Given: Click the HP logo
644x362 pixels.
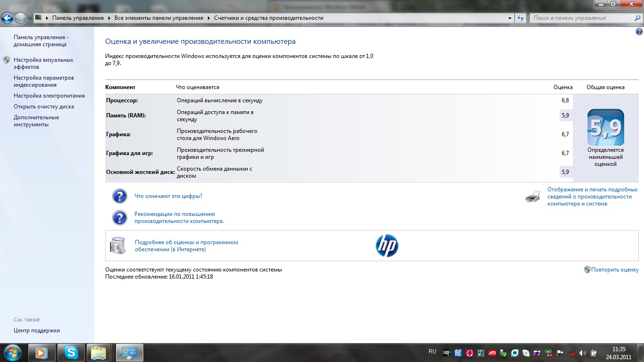Looking at the screenshot, I should (x=387, y=246).
